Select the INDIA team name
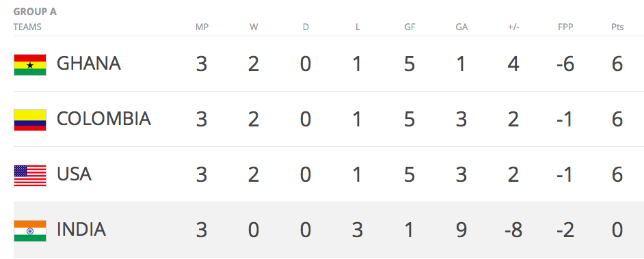 tap(81, 230)
